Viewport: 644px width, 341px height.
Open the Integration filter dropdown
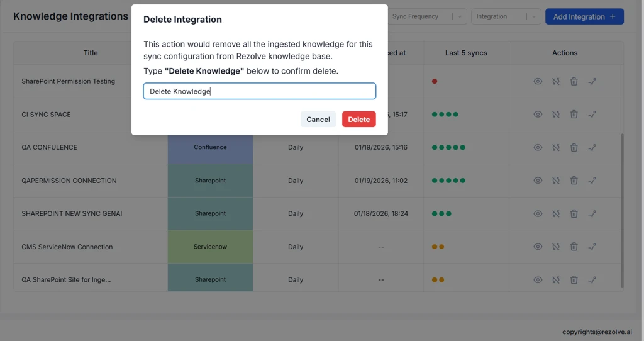(x=505, y=16)
